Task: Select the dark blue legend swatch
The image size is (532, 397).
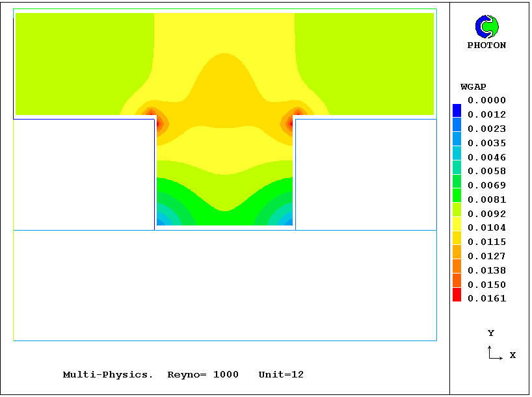Action: tap(457, 110)
